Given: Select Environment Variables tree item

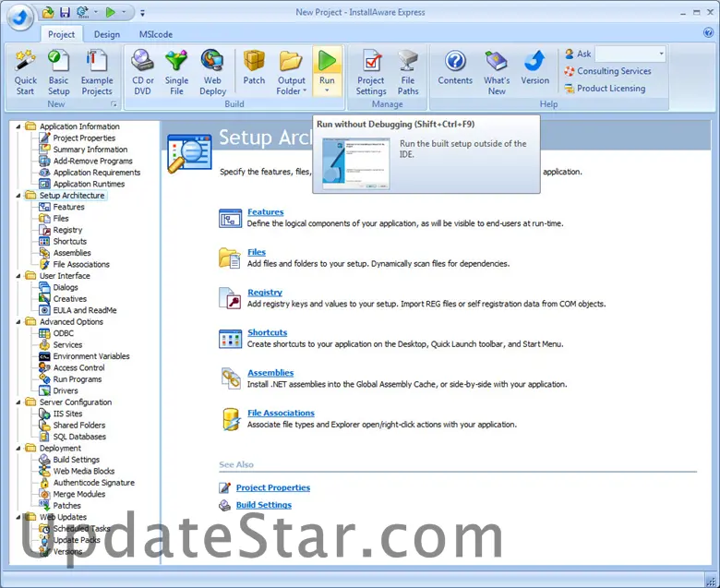Looking at the screenshot, I should [x=90, y=356].
